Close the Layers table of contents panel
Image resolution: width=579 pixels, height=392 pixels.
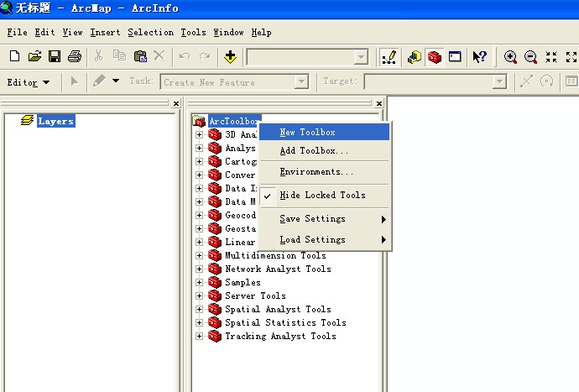click(x=176, y=104)
